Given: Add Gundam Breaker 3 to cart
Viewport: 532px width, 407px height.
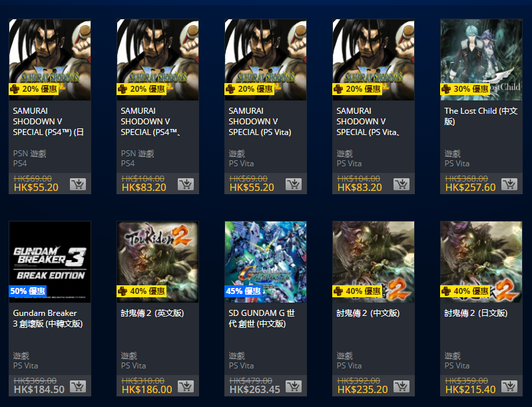Looking at the screenshot, I should pyautogui.click(x=78, y=386).
